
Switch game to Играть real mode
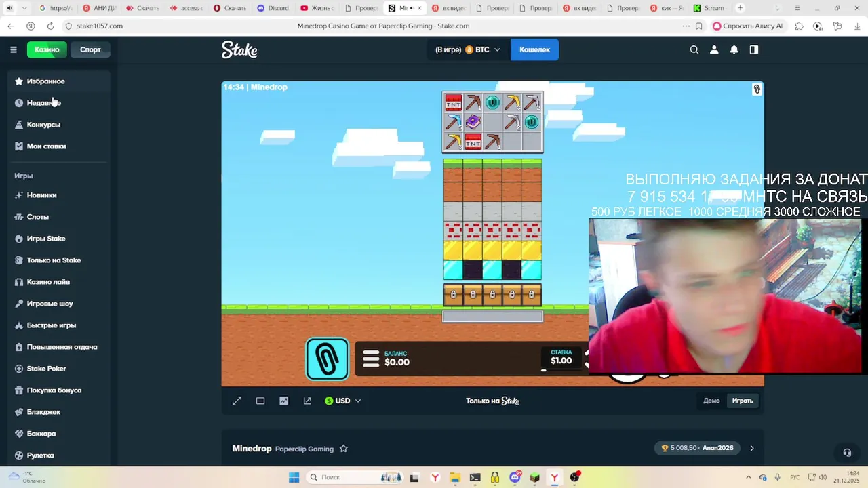pos(743,401)
